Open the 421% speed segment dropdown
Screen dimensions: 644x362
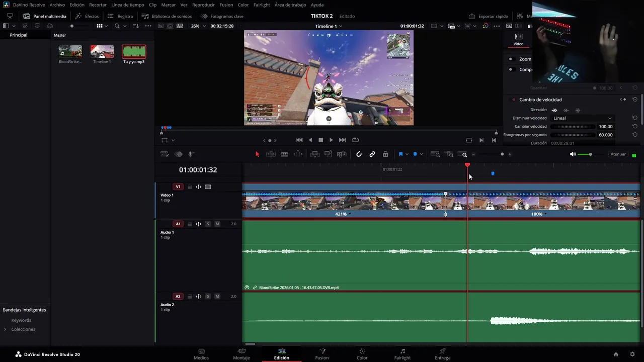[x=350, y=214]
